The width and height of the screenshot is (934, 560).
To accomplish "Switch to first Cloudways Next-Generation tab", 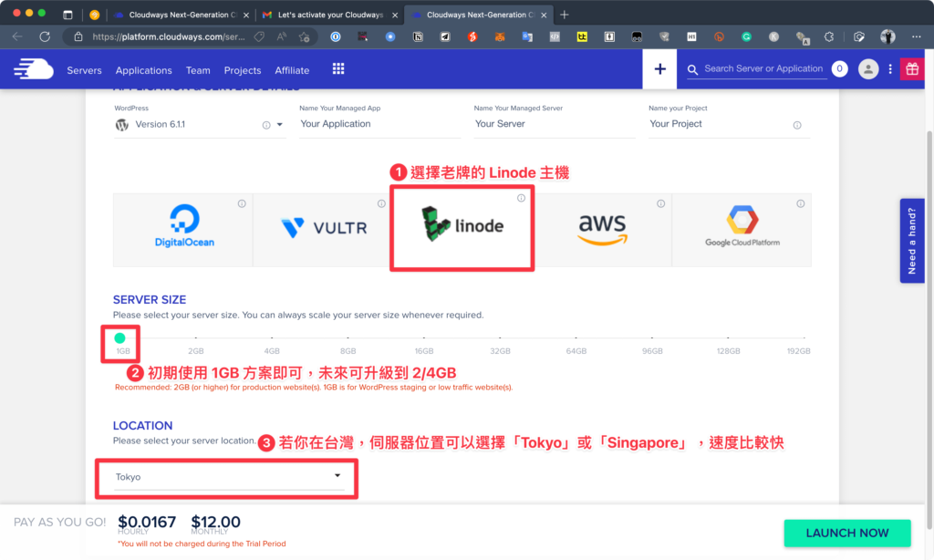I will tap(182, 15).
